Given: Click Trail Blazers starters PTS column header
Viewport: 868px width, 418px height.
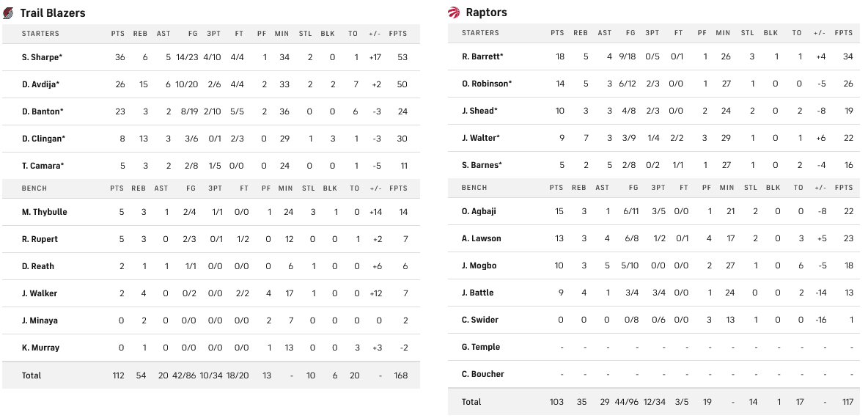Looking at the screenshot, I should click(x=118, y=34).
